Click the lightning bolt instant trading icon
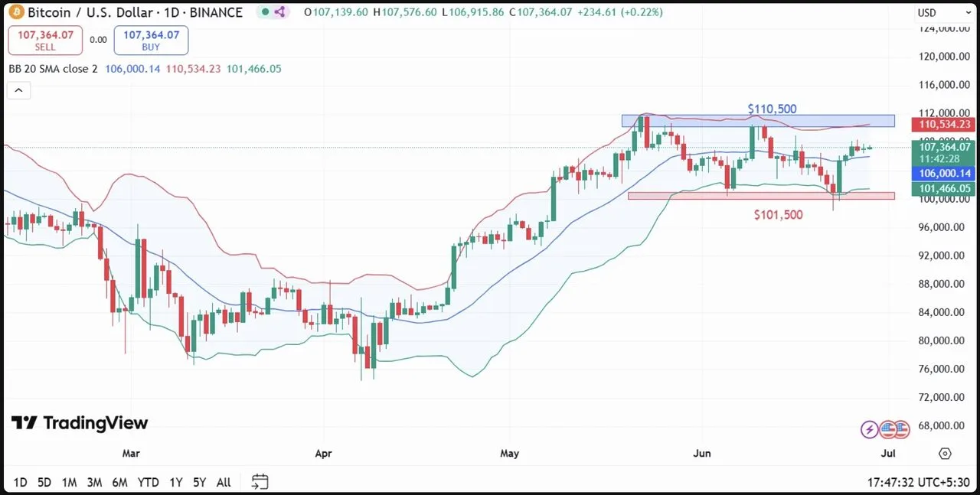Image resolution: width=980 pixels, height=495 pixels. (x=869, y=429)
